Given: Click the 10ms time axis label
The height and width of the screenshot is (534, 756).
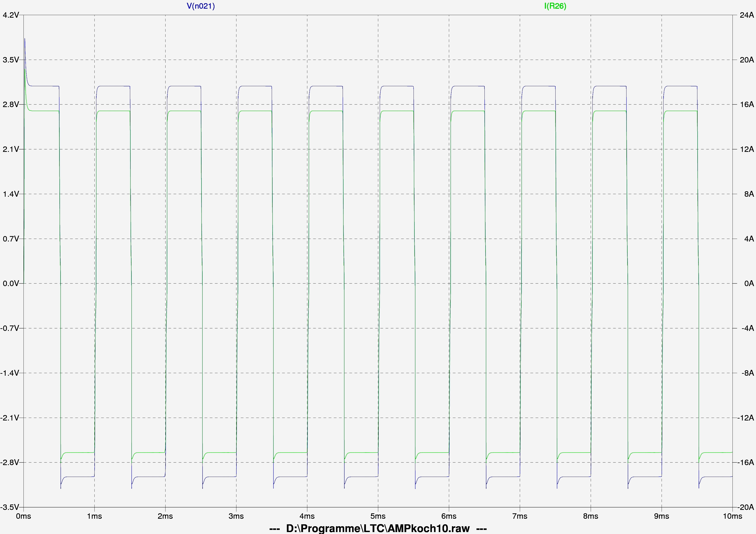Looking at the screenshot, I should tap(732, 516).
